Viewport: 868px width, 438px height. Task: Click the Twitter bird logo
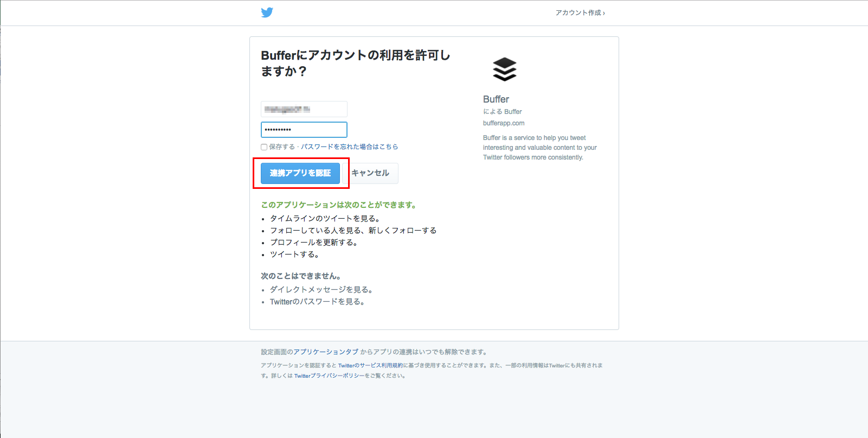point(267,12)
